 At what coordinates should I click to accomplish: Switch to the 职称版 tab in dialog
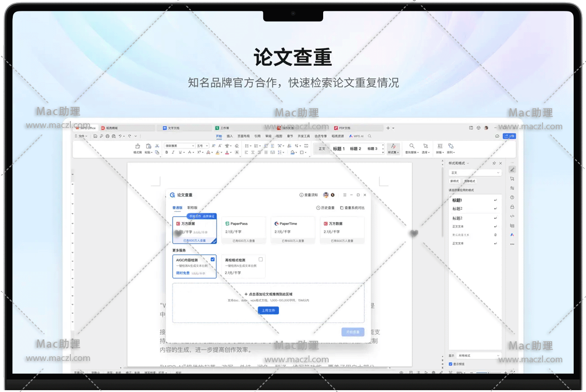tap(192, 208)
